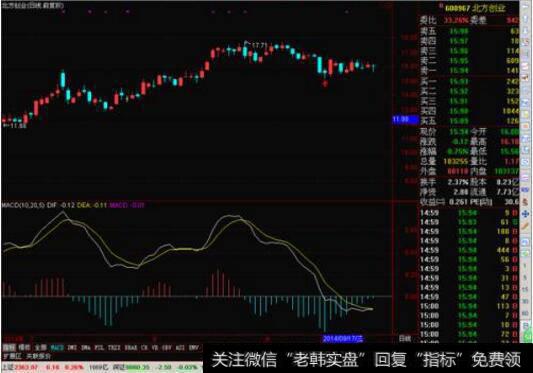The width and height of the screenshot is (533, 373).
Task: Click the green icon at bottom of right toolbar
Action: 527,337
